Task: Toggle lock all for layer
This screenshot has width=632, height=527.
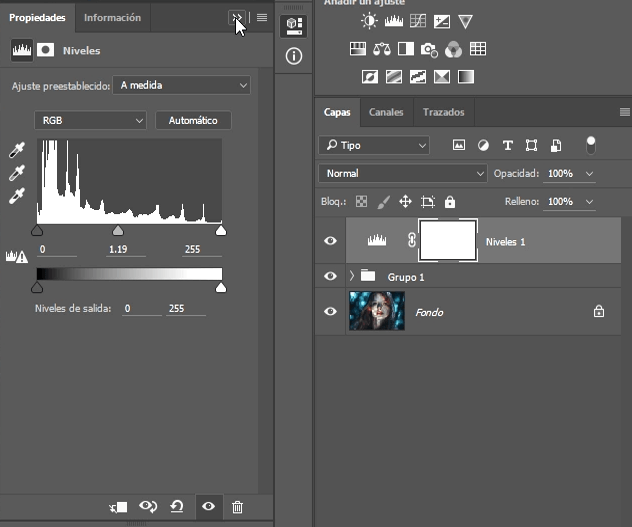Action: click(450, 201)
